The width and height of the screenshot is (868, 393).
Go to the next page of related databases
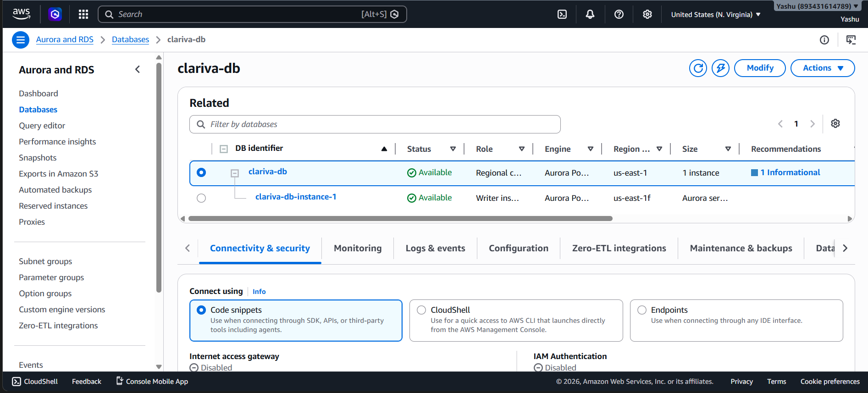(x=813, y=124)
